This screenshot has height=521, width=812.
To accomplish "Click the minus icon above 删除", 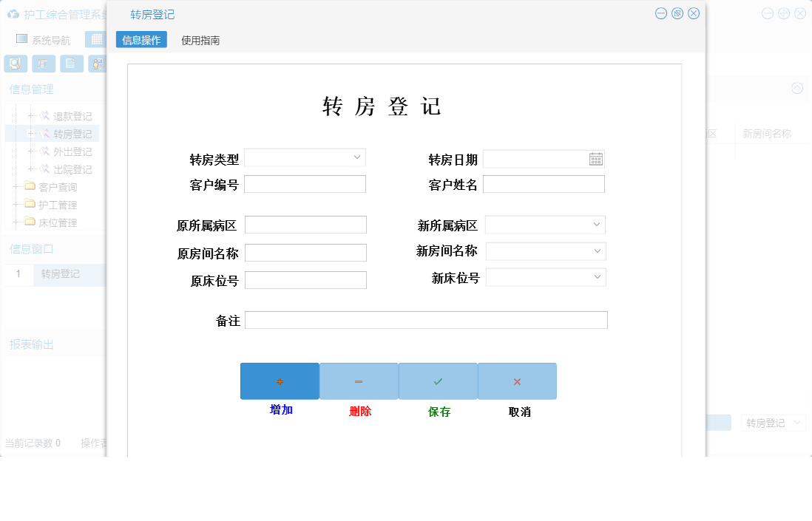I will point(359,381).
